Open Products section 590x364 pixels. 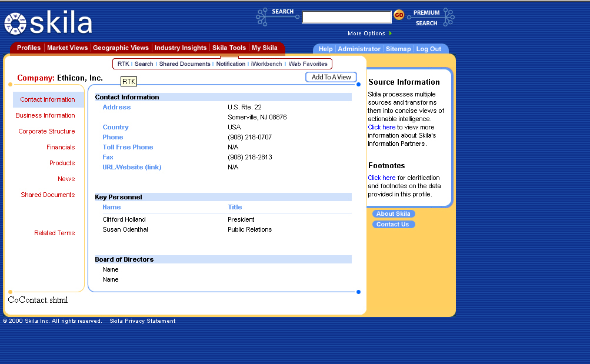pyautogui.click(x=62, y=163)
